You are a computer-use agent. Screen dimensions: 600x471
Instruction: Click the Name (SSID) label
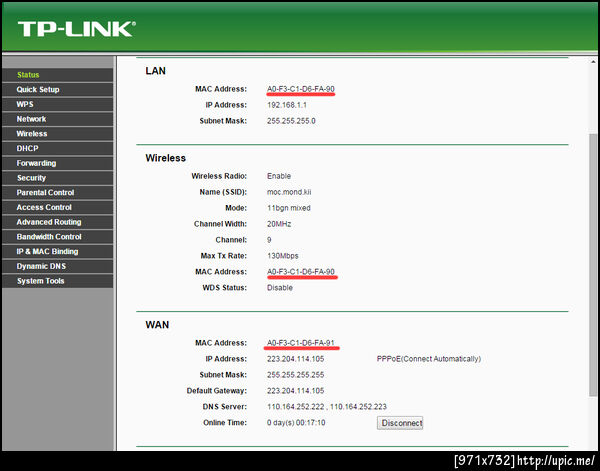click(x=223, y=192)
